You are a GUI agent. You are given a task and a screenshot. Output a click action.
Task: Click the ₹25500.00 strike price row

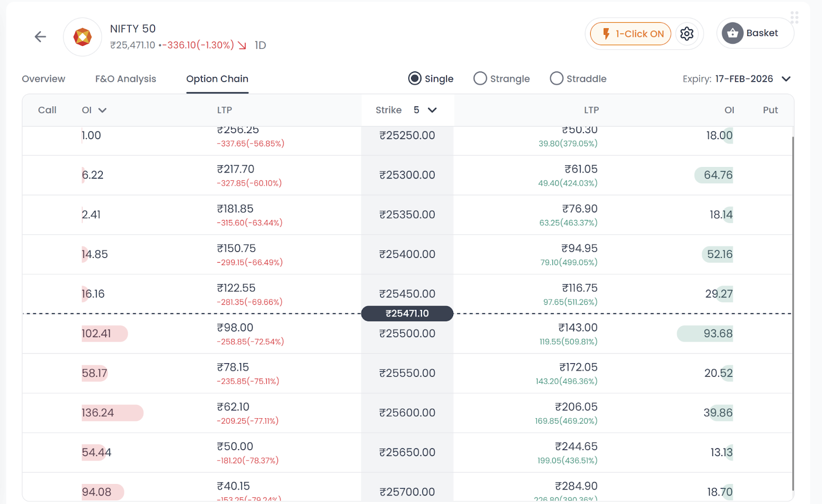(x=407, y=333)
